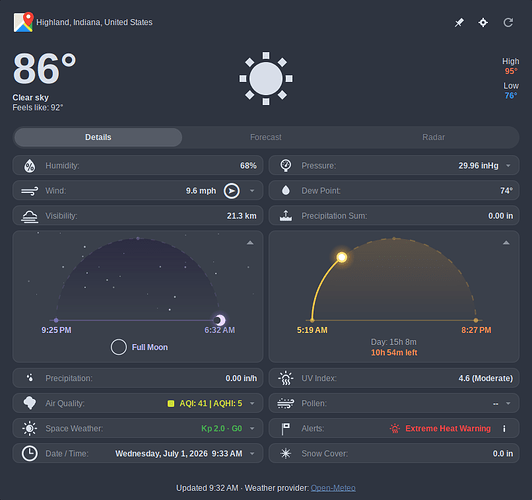Click the alert info icon
The height and width of the screenshot is (500, 532).
(504, 429)
